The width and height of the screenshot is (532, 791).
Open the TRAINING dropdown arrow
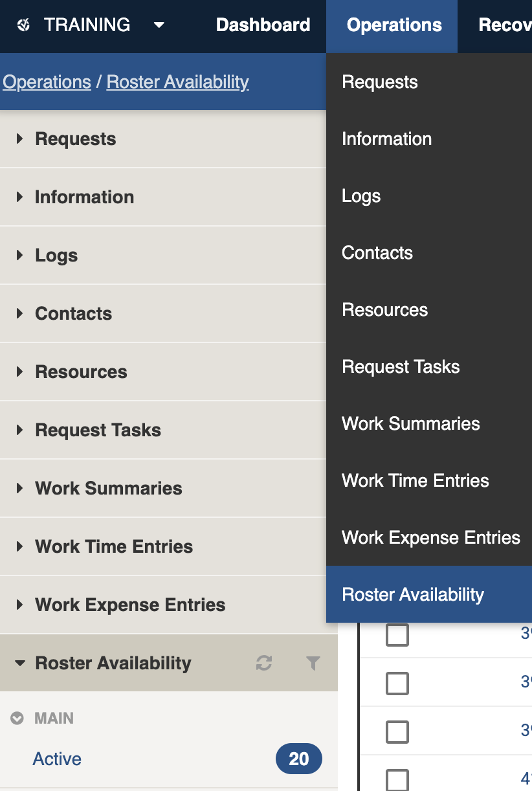pos(159,25)
